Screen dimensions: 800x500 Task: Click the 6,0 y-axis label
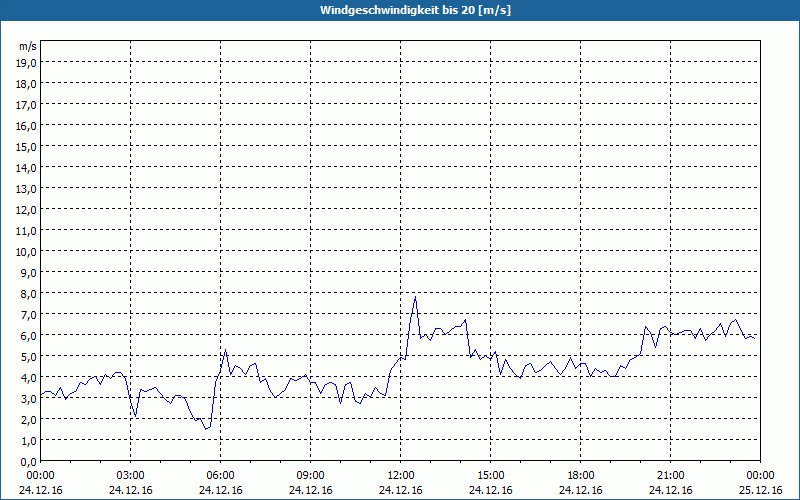[28, 336]
